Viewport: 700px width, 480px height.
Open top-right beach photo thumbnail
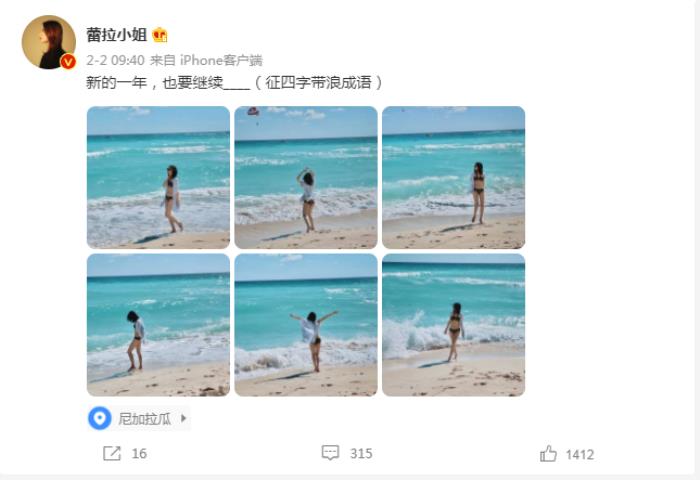point(454,177)
